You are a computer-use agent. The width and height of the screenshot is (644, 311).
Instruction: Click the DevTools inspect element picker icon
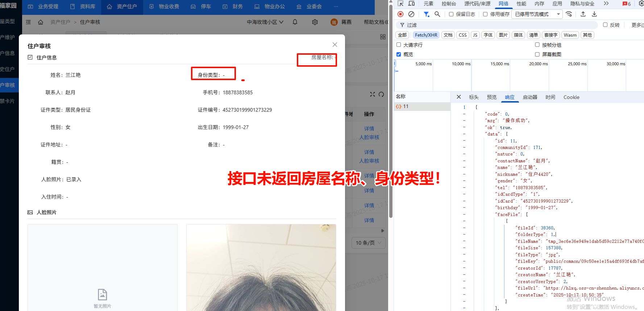click(400, 4)
